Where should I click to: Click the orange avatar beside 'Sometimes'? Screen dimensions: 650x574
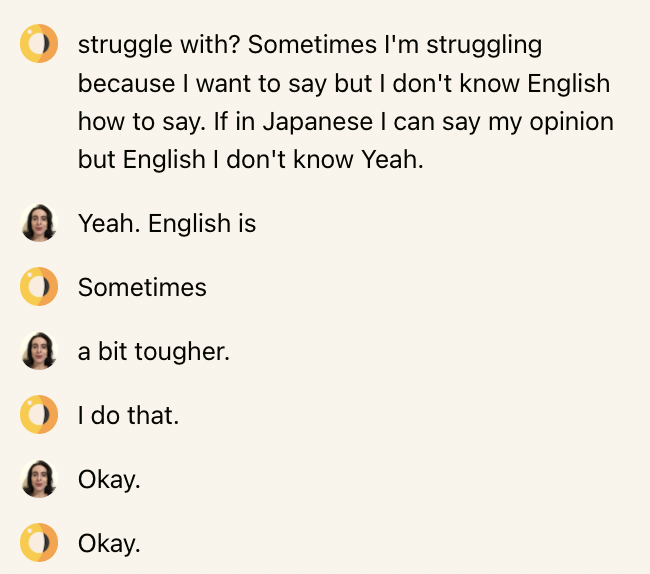pyautogui.click(x=39, y=287)
